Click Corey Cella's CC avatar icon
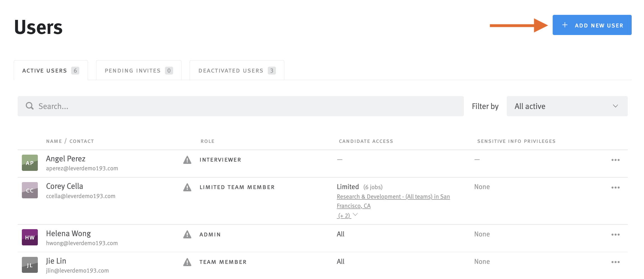This screenshot has height=279, width=644. (x=29, y=190)
